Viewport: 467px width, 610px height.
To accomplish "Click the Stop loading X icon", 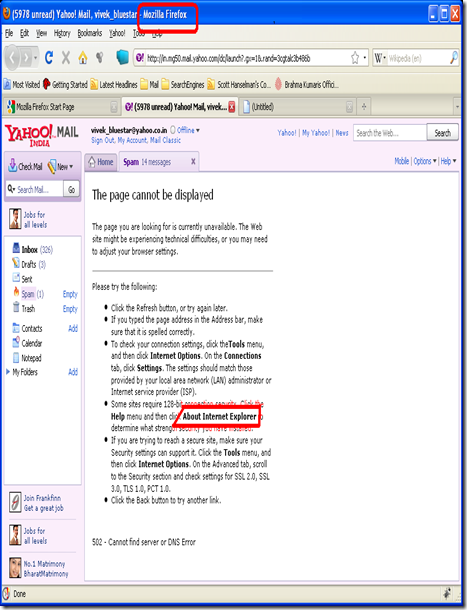I will pos(66,58).
